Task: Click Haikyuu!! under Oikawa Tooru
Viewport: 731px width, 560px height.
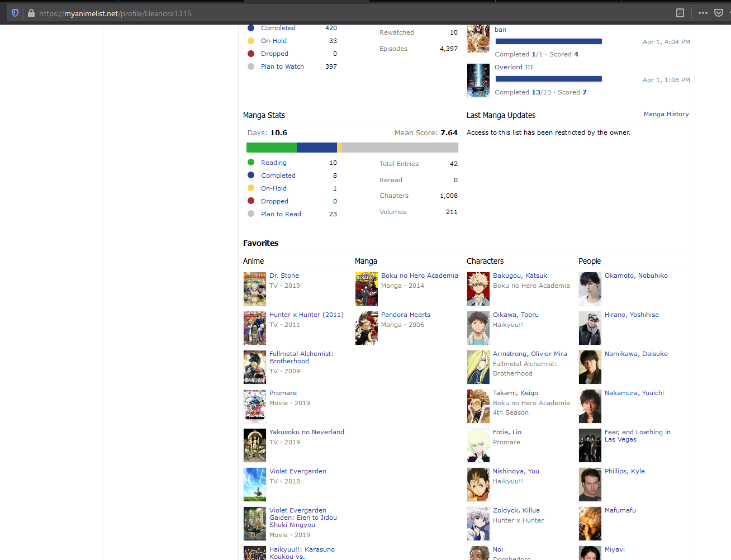Action: click(508, 325)
